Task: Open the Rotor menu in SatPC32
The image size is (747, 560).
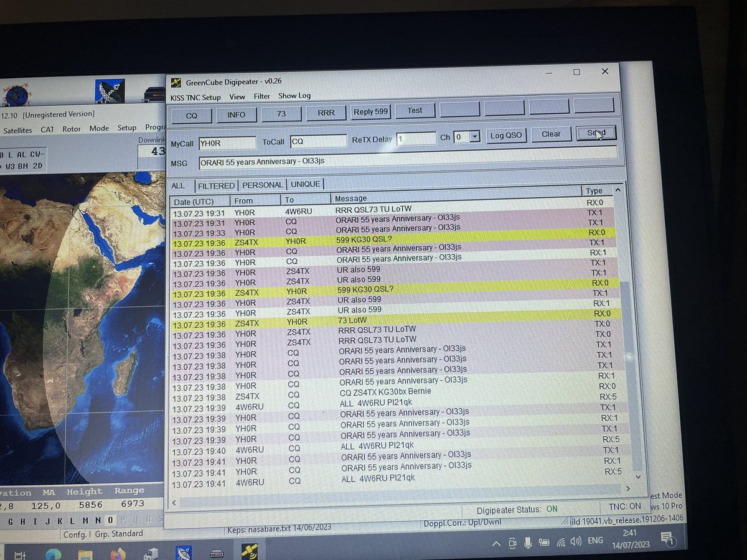Action: [x=72, y=129]
